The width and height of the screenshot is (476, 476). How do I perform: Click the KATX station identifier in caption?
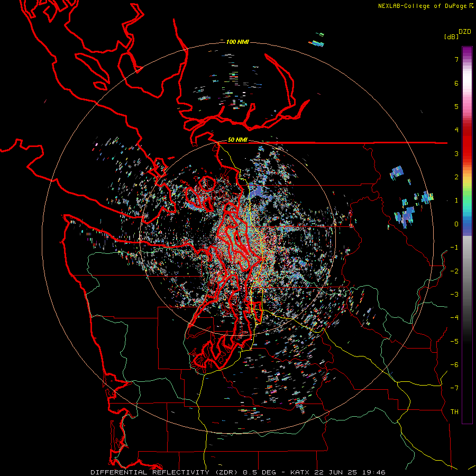[x=300, y=472]
